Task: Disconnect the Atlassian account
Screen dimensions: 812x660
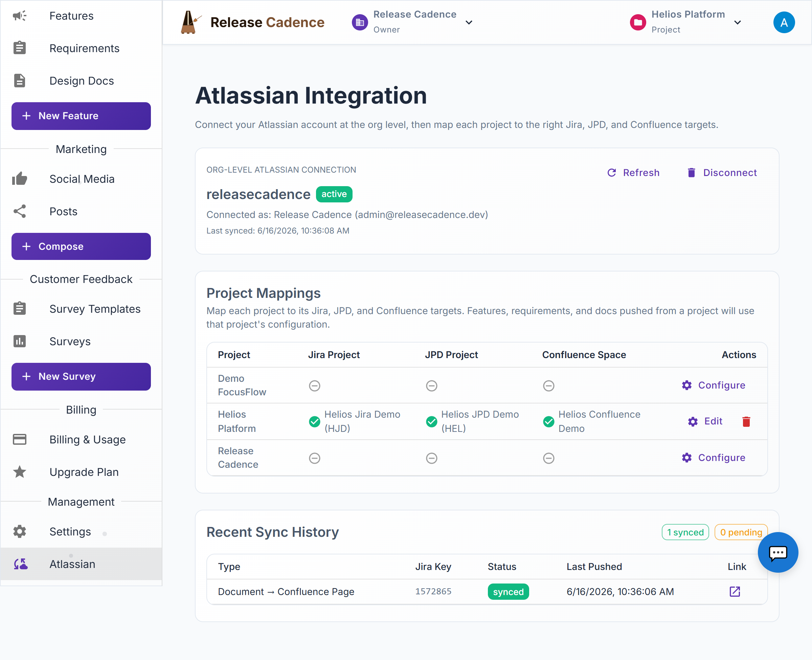Action: coord(722,173)
